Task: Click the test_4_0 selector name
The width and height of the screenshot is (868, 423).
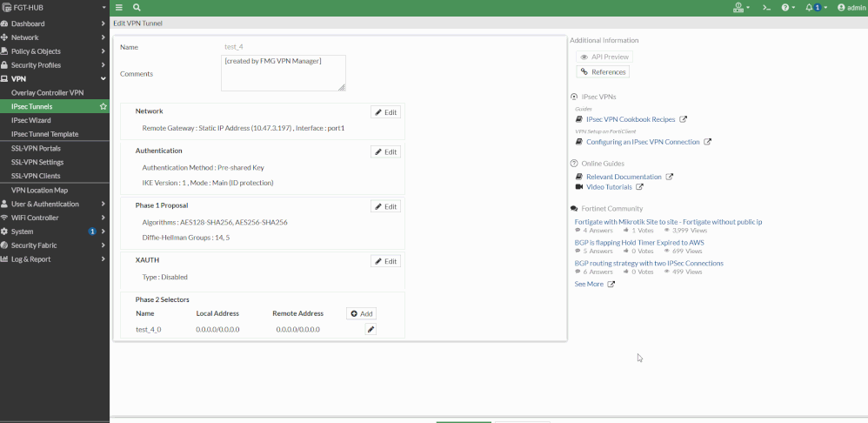Action: point(149,329)
